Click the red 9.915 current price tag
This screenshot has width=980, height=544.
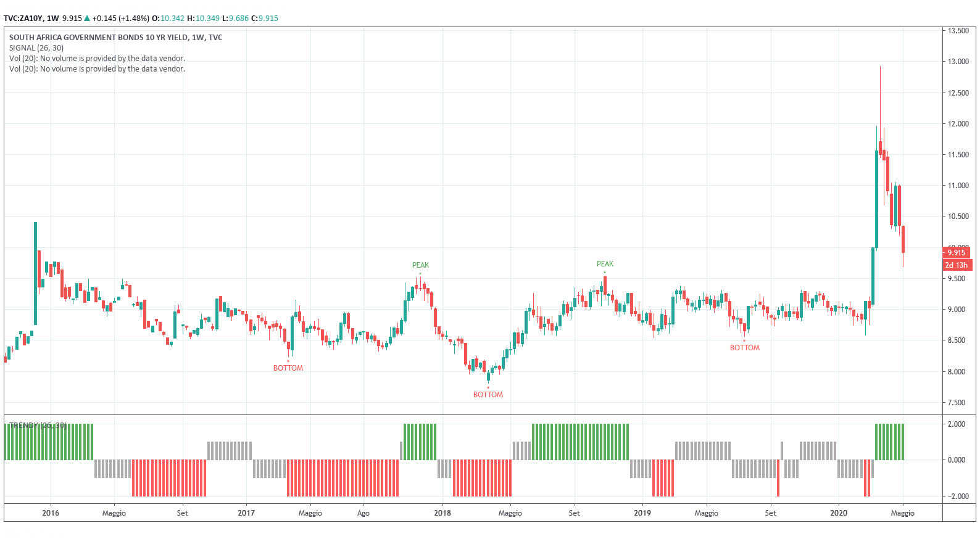click(957, 252)
